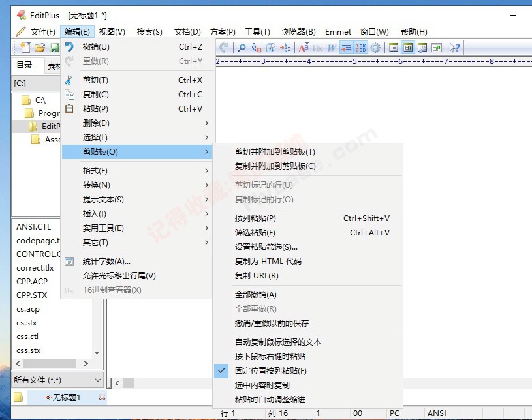Click the New document toolbar icon
532x420 pixels.
[x=25, y=48]
